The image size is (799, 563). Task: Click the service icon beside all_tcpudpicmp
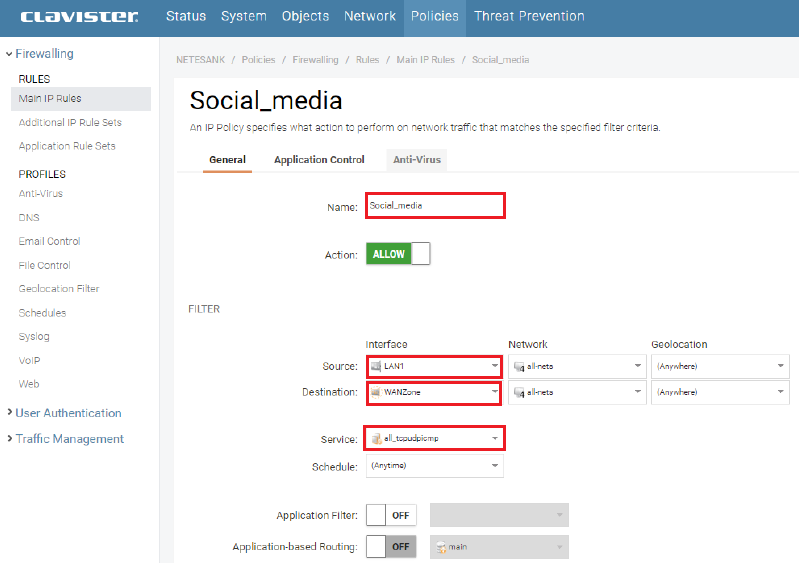coord(376,438)
